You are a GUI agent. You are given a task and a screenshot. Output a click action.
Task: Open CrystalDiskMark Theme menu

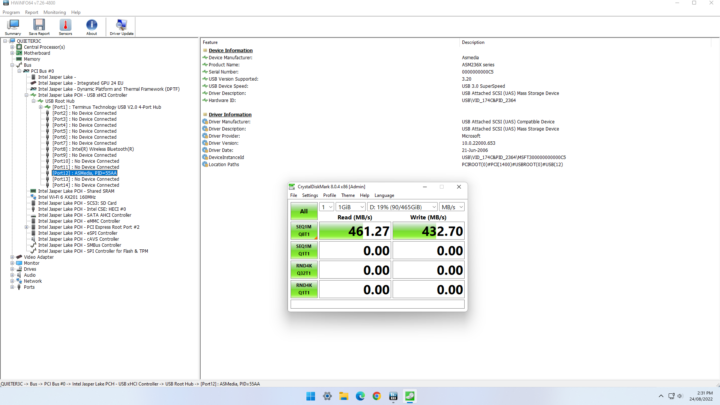(x=348, y=196)
